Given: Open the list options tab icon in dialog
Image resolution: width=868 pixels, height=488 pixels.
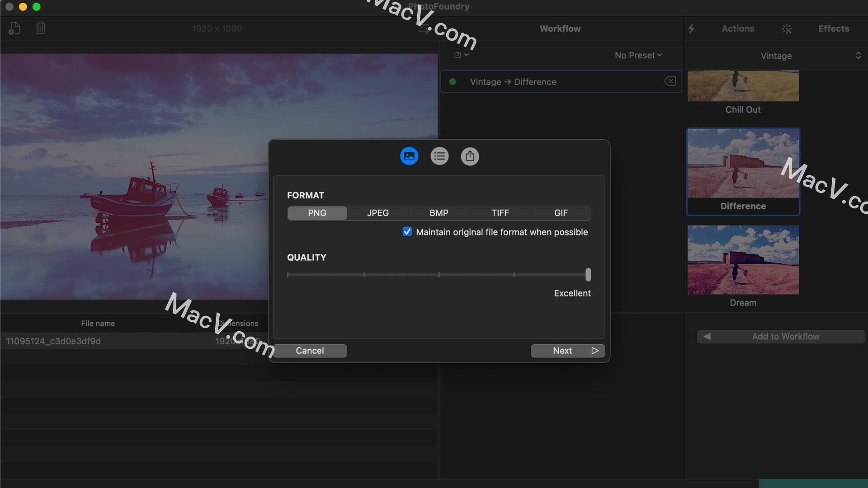Looking at the screenshot, I should coord(439,156).
